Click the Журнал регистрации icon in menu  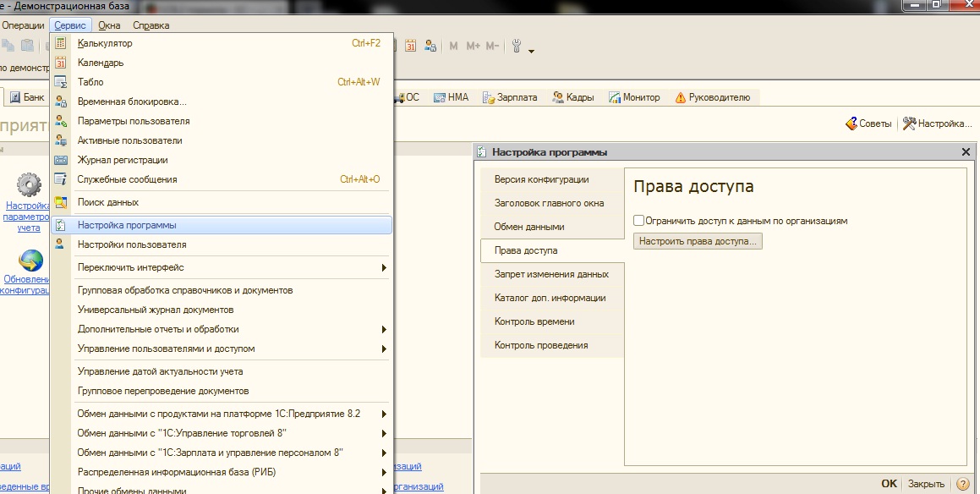[60, 160]
